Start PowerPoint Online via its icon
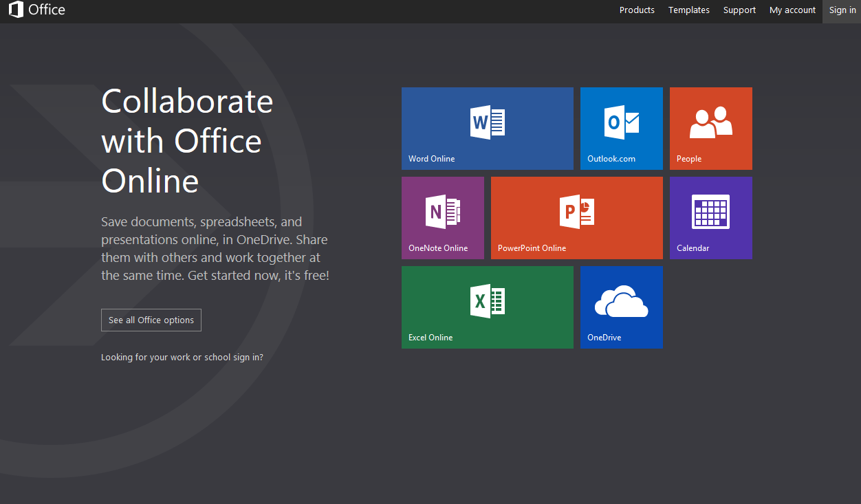 pyautogui.click(x=576, y=212)
